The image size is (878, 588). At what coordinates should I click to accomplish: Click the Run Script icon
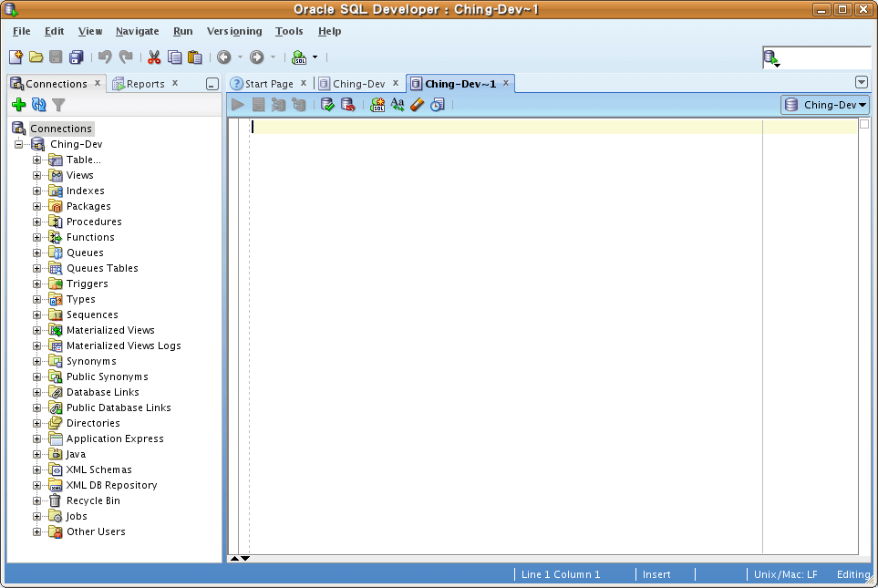[x=258, y=105]
